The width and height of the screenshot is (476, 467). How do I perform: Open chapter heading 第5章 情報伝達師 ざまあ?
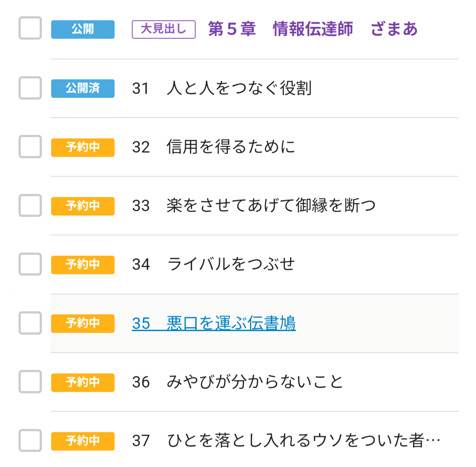(x=312, y=29)
